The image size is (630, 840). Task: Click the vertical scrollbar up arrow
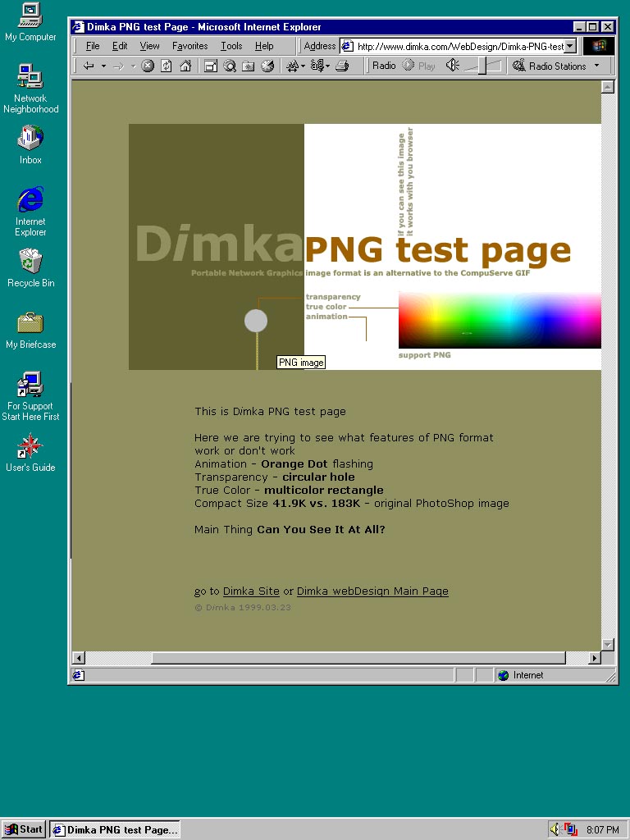608,87
